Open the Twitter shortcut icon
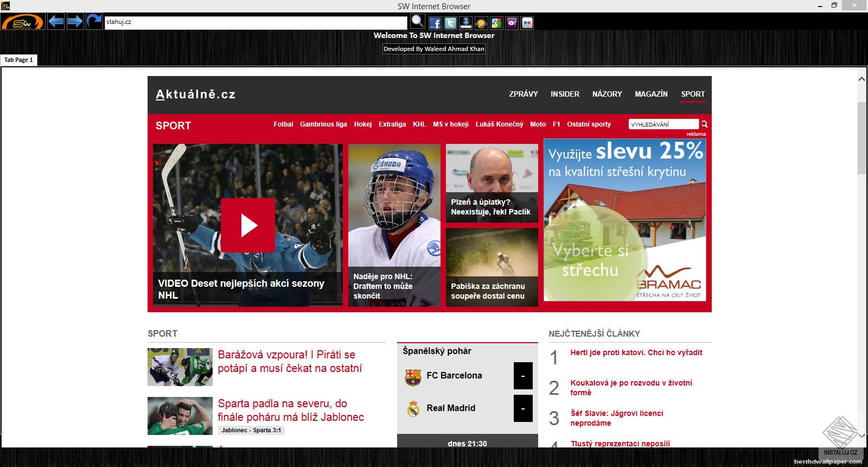Image resolution: width=868 pixels, height=467 pixels. coord(450,23)
